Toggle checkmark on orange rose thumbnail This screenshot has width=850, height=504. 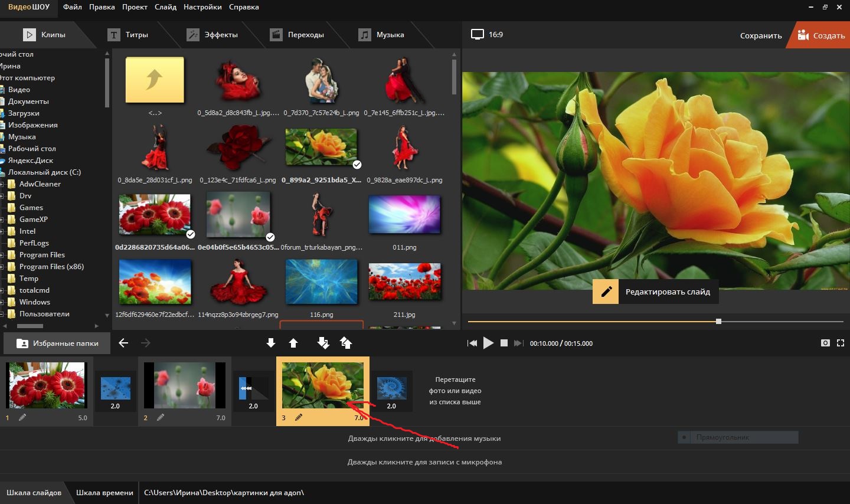(x=357, y=165)
